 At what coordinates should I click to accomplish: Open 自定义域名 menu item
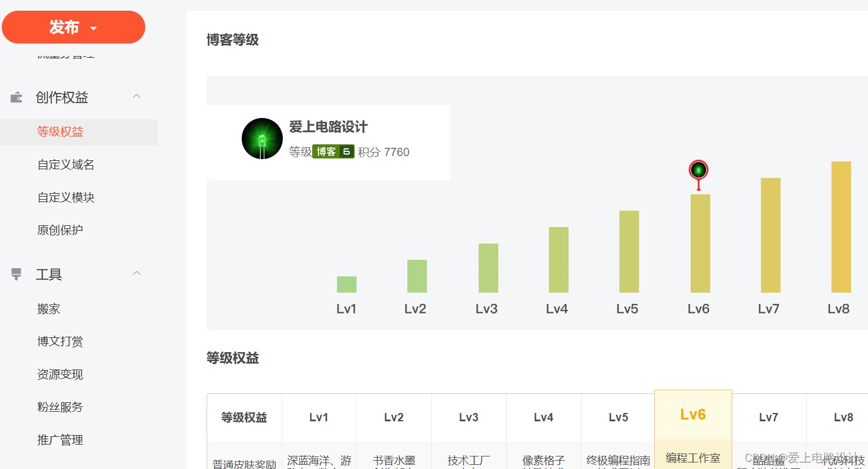tap(66, 164)
